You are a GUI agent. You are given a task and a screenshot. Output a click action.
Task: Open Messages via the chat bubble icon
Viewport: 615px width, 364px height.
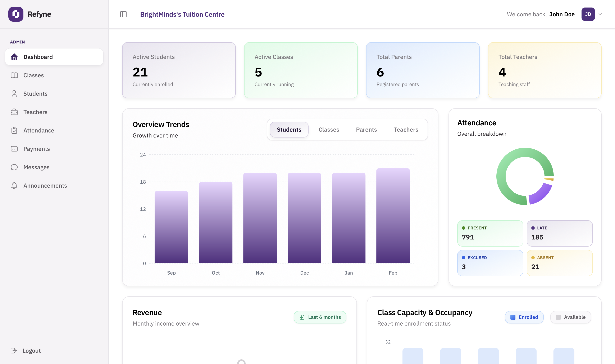14,167
